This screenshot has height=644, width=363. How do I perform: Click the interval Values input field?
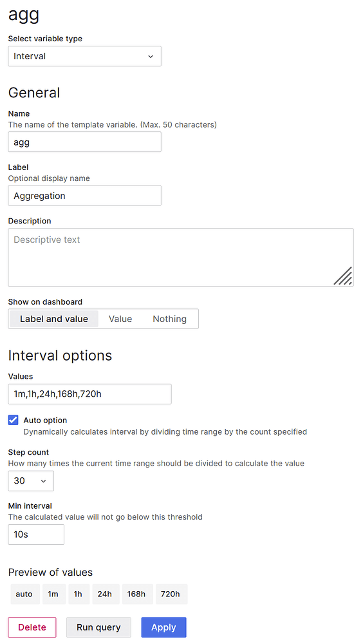[x=90, y=394]
